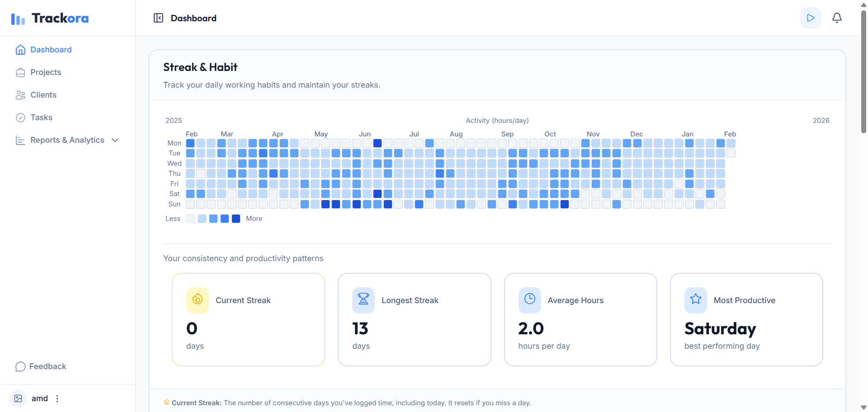Select Dashboard in the sidebar navigation
The width and height of the screenshot is (868, 412).
50,50
